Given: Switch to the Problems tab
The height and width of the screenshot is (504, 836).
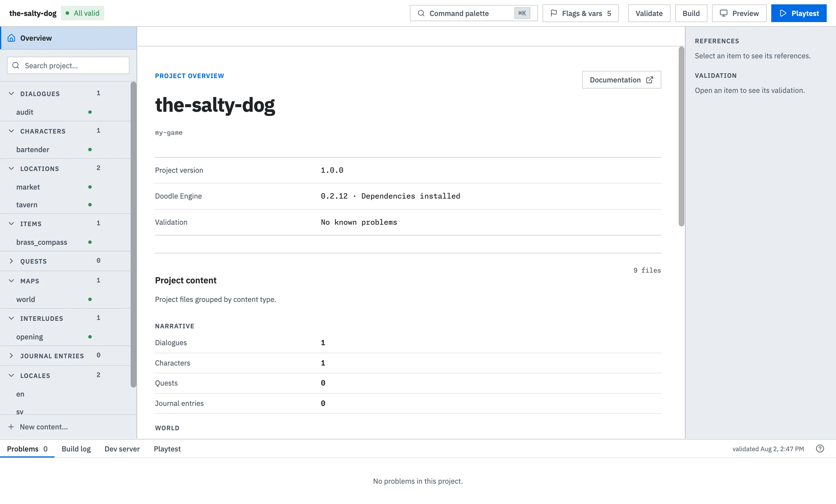Looking at the screenshot, I should pos(27,449).
